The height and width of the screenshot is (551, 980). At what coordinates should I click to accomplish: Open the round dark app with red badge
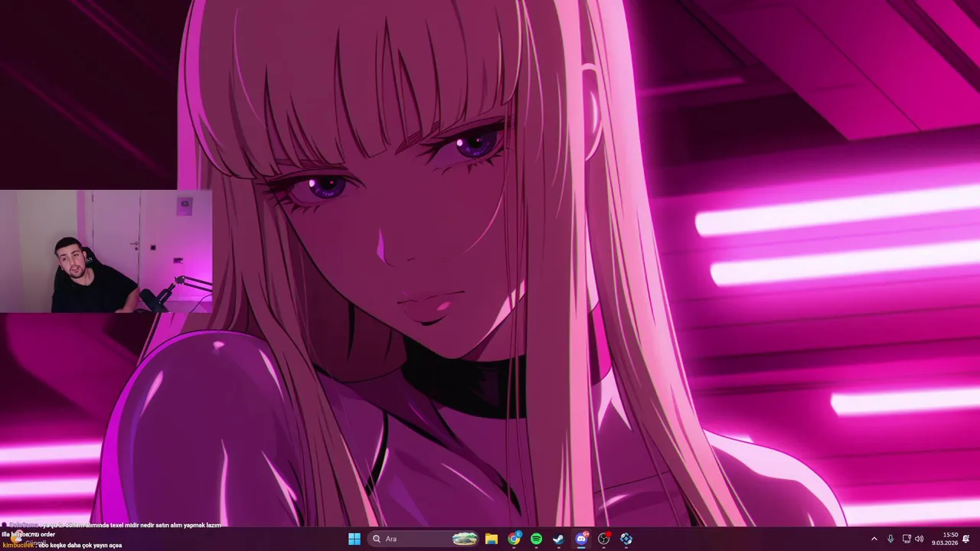click(604, 539)
